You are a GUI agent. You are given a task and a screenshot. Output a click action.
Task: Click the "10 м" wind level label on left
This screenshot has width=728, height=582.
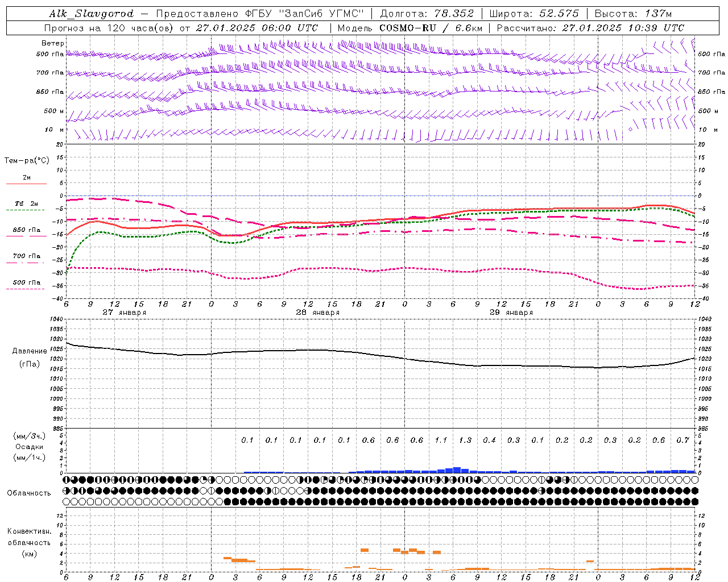coord(55,130)
